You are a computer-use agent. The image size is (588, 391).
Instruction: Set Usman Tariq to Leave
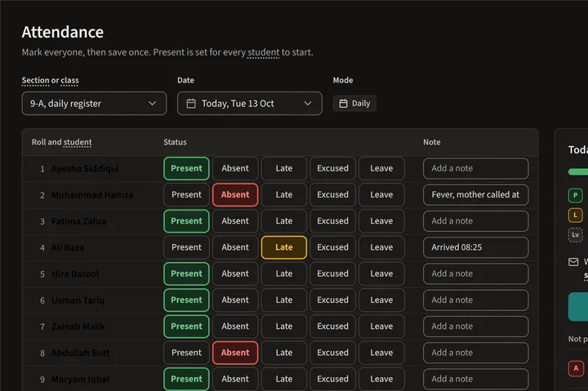(x=381, y=300)
